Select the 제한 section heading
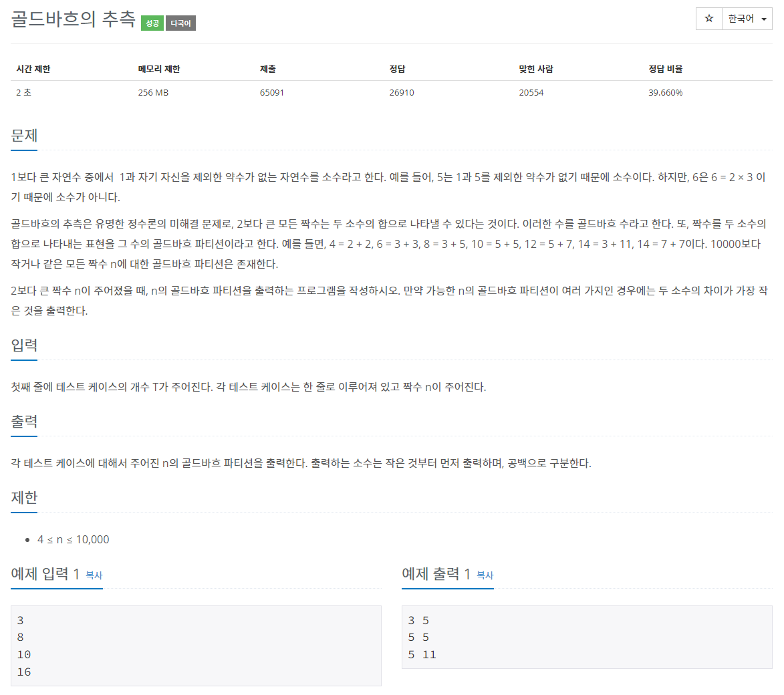Viewport: 784px width, 695px height. [24, 497]
